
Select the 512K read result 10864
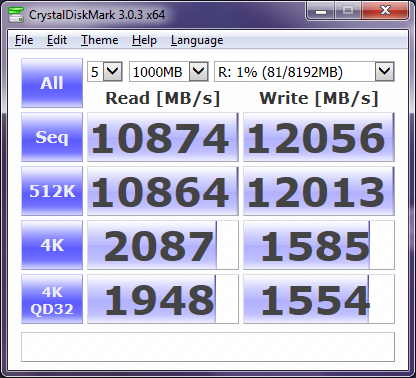(163, 191)
